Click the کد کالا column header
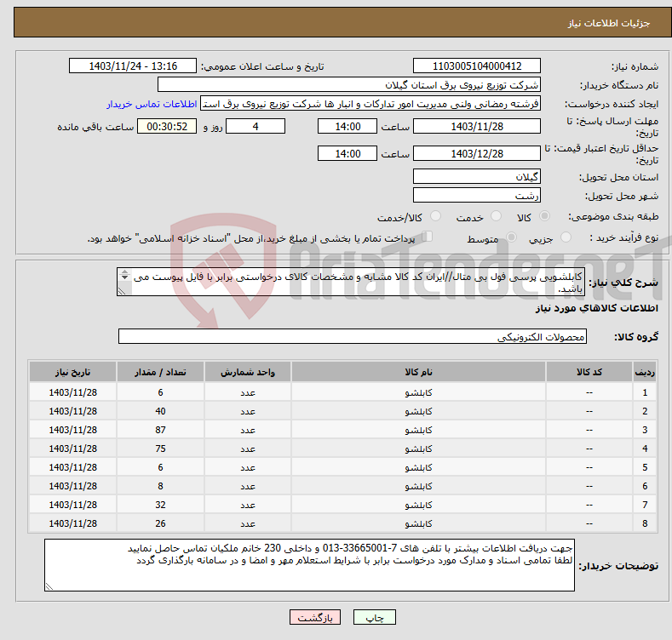 click(x=589, y=372)
